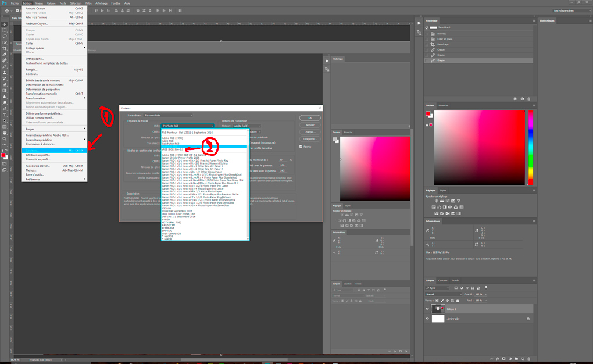Viewport: 593px width, 364px height.
Task: Select the Hand tool
Action: point(5,133)
